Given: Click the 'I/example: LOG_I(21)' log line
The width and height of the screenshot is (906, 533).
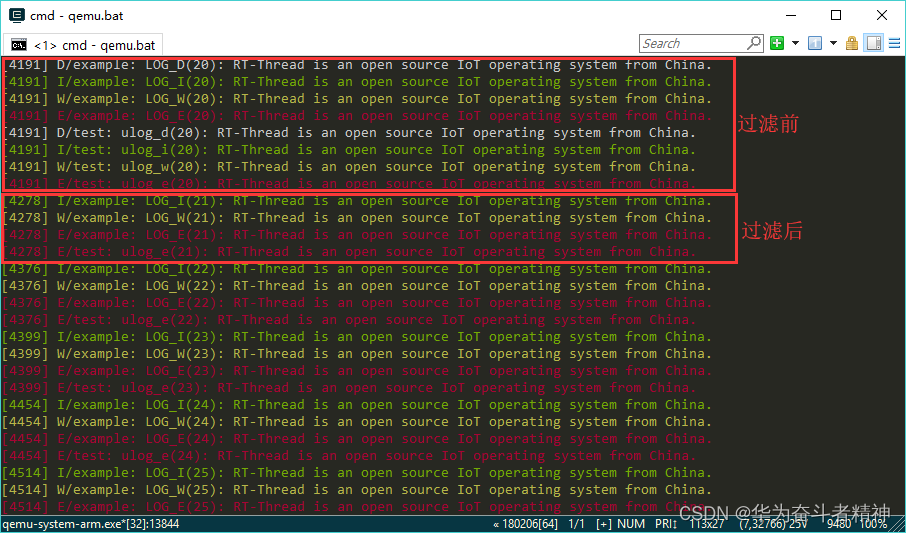Looking at the screenshot, I should click(x=357, y=201).
